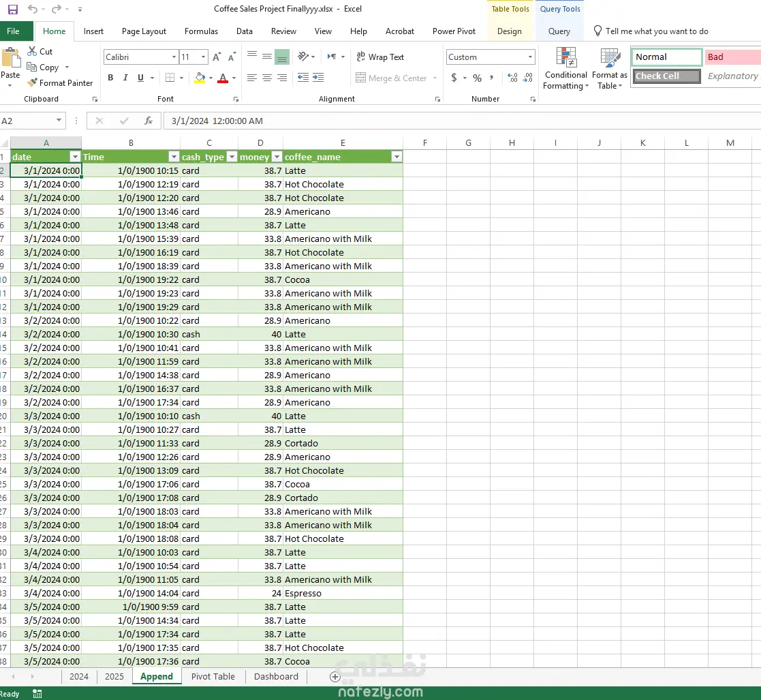
Task: Open the font size 11 dropdown
Action: (x=203, y=57)
